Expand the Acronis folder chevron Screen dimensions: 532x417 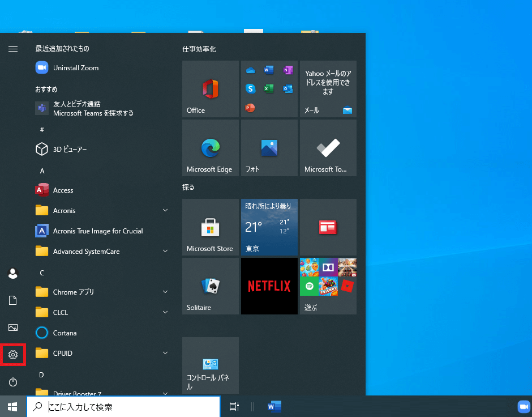165,211
